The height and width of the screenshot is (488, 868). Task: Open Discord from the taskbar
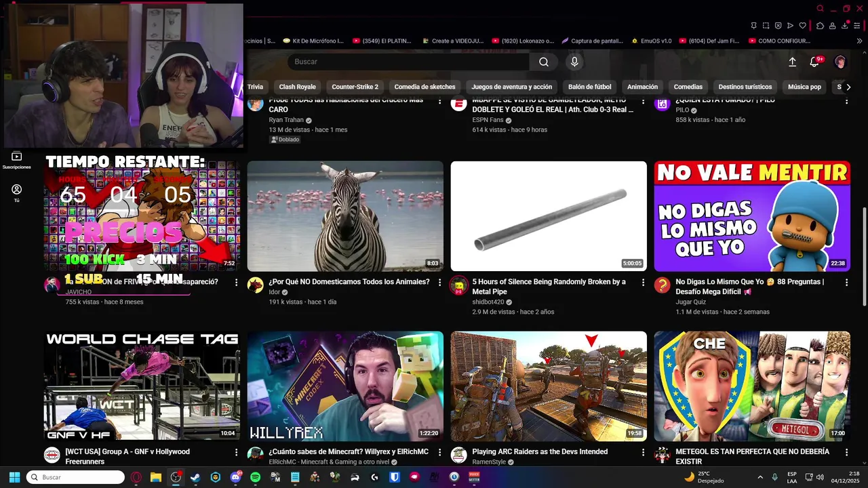[x=235, y=477]
